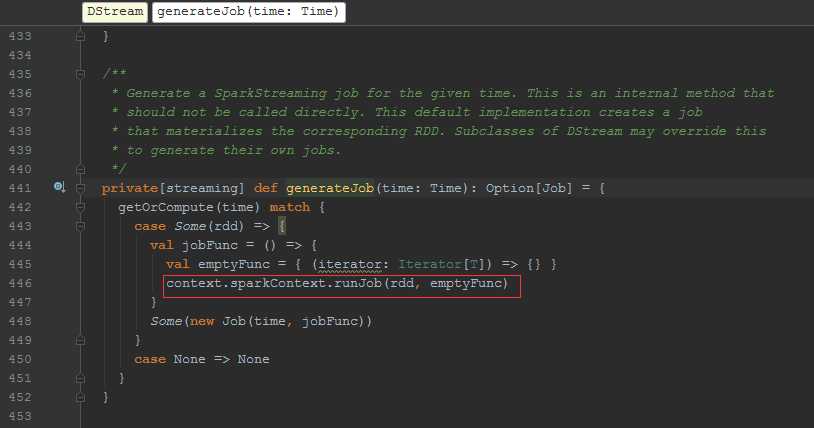Click the fold end marker at line 449
814x428 pixels.
pos(80,340)
